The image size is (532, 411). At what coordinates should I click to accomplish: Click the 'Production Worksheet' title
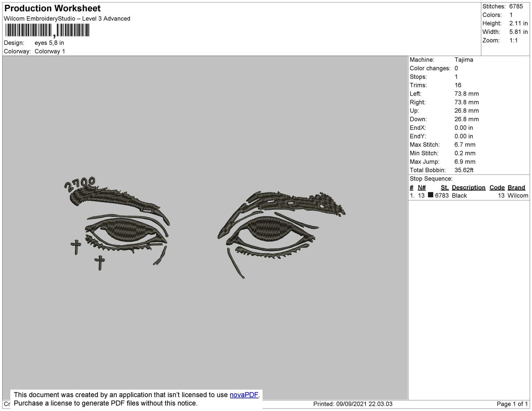coord(52,8)
